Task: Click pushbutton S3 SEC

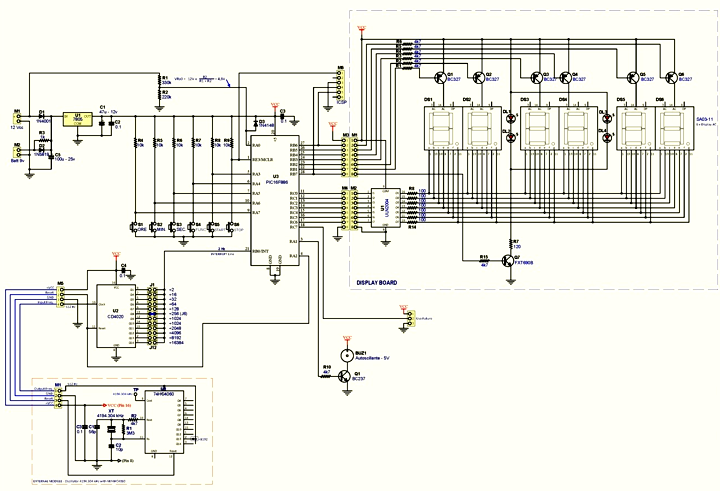Action: coord(173,227)
